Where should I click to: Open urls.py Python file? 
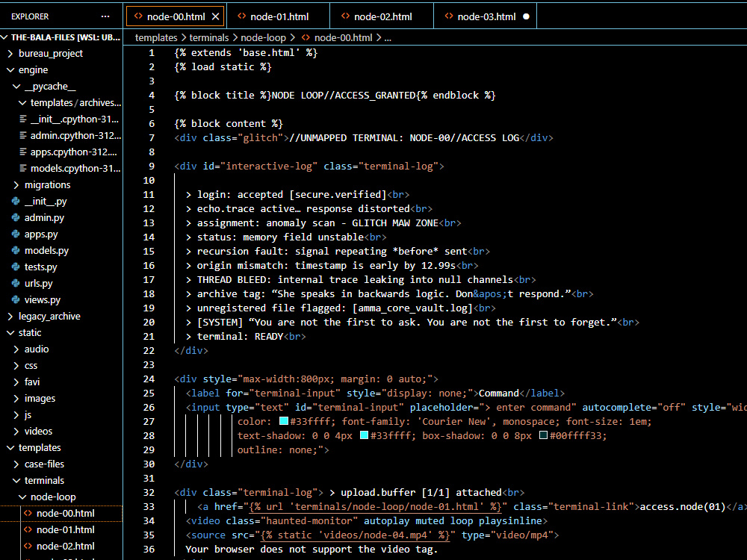(61, 283)
